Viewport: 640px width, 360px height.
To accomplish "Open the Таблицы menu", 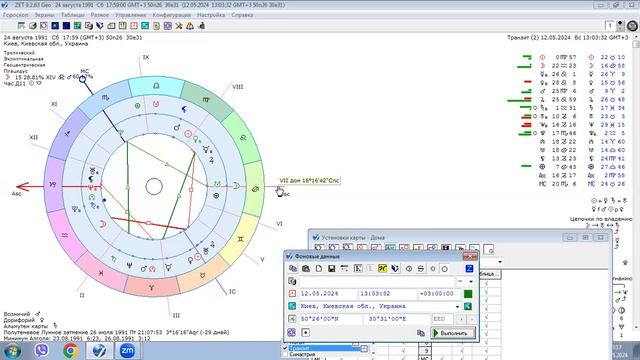I will coord(73,15).
